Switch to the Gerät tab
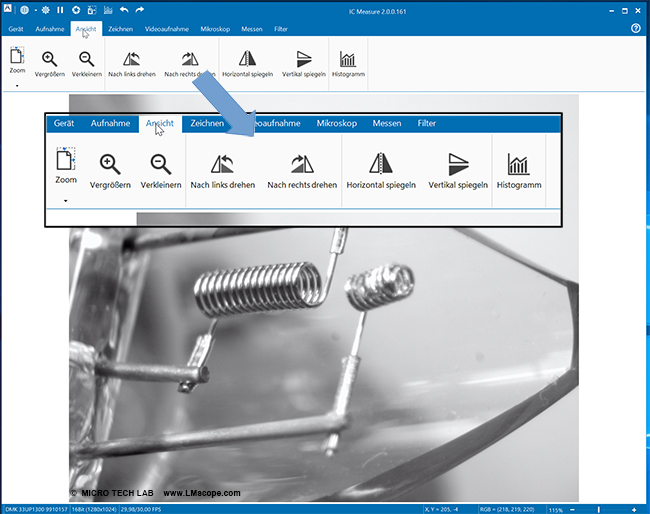Image resolution: width=650 pixels, height=514 pixels. (16, 29)
